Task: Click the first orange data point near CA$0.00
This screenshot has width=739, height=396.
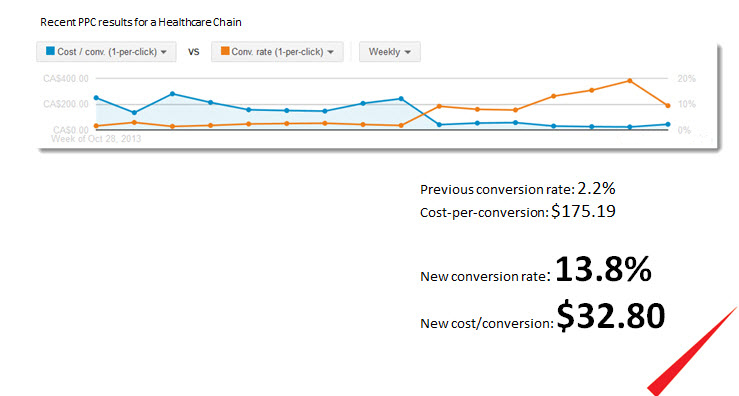Action: [96, 126]
